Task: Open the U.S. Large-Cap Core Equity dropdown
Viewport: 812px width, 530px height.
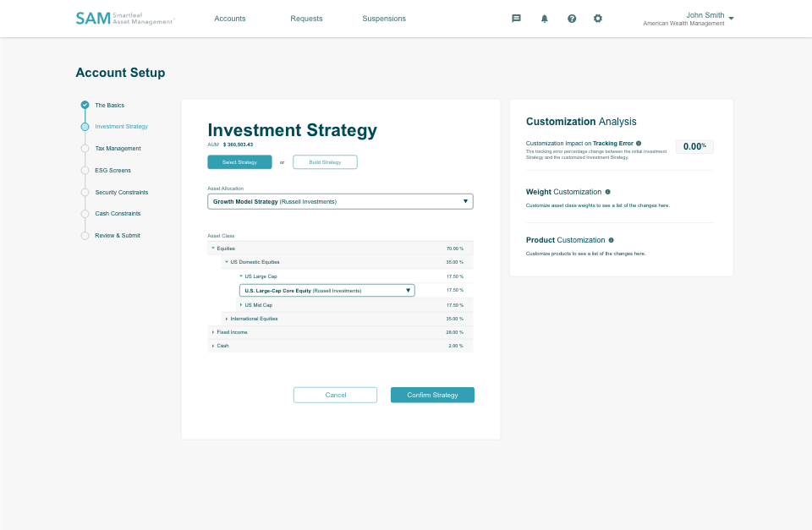Action: pyautogui.click(x=327, y=290)
